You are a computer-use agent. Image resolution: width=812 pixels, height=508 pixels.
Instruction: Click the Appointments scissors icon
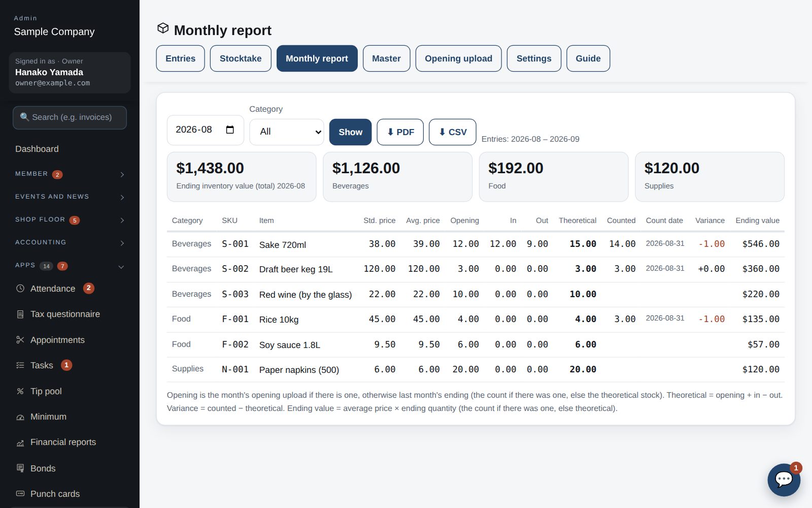point(20,340)
